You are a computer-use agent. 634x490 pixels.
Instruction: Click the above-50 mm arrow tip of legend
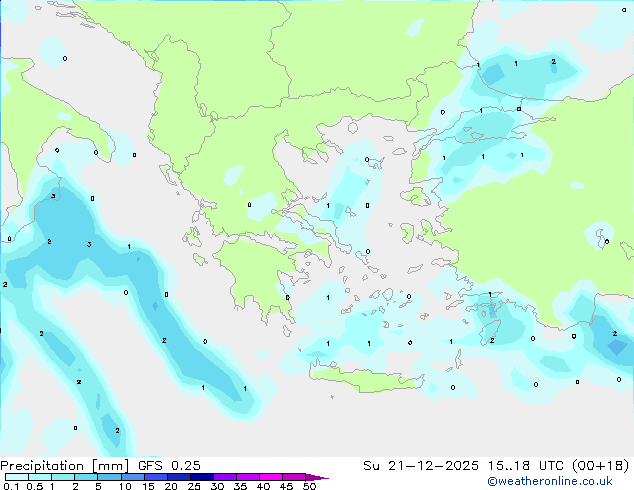coord(317,477)
